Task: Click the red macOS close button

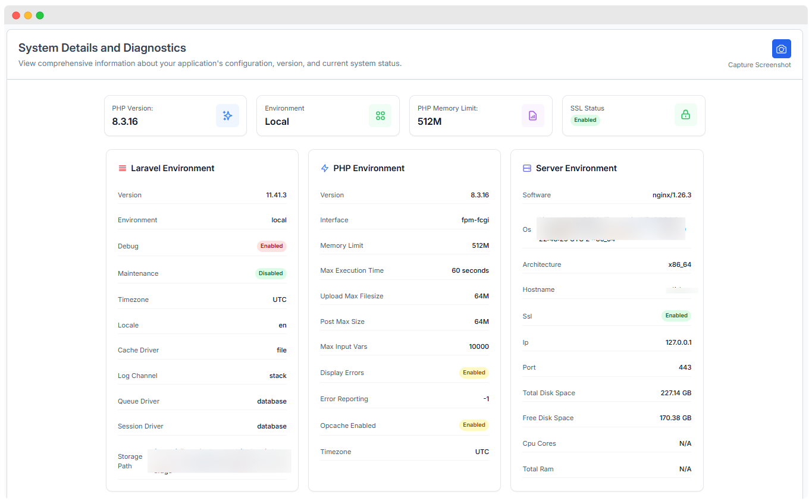Action: point(16,15)
